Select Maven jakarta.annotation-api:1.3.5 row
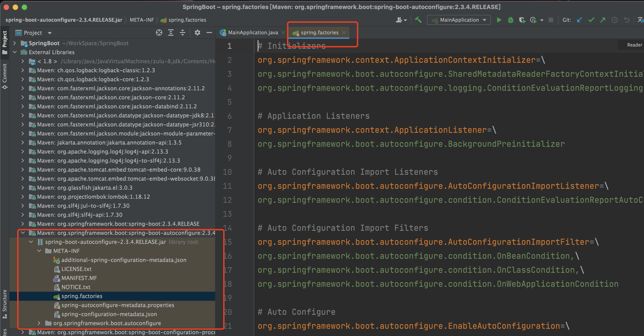 (113, 143)
